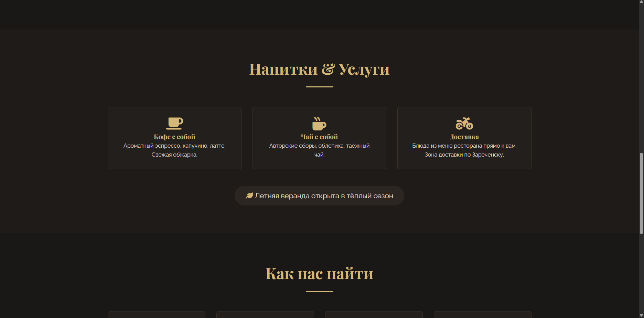Click the 'Как нас найти' section title
Screen dimensions: 644x318
click(x=319, y=274)
